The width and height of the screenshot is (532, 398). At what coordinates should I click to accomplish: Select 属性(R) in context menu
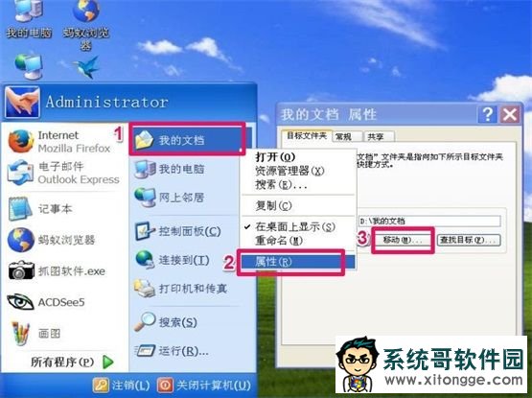[298, 262]
